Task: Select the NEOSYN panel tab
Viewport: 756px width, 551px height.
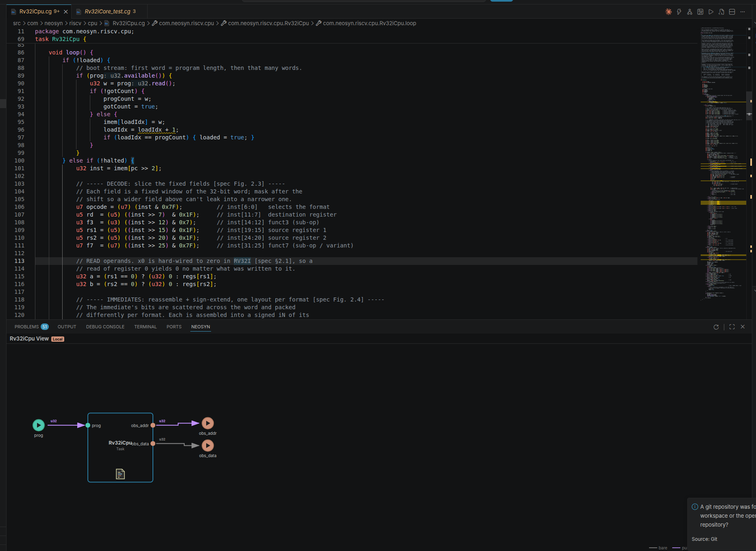Action: coord(201,327)
